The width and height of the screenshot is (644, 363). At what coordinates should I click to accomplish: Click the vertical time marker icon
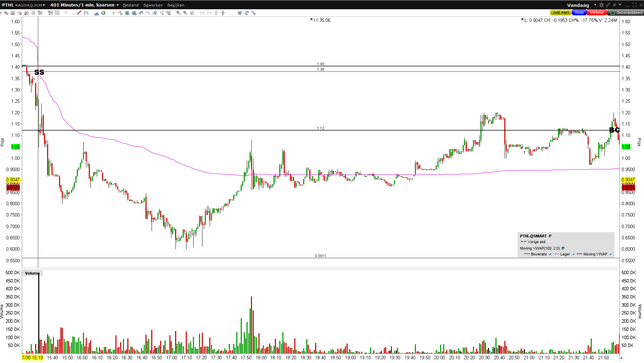(x=223, y=13)
